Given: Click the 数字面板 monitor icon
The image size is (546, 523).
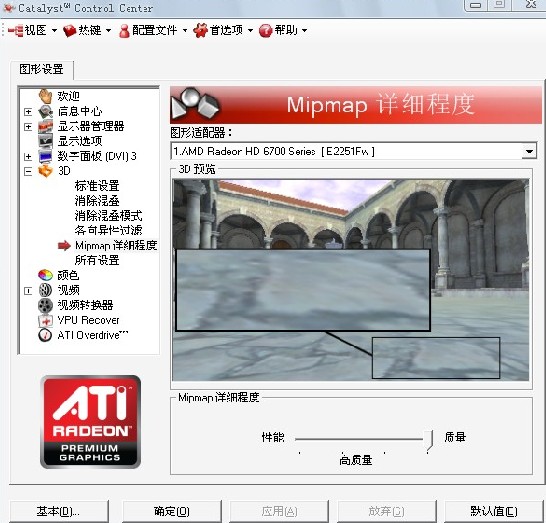Looking at the screenshot, I should (x=45, y=156).
